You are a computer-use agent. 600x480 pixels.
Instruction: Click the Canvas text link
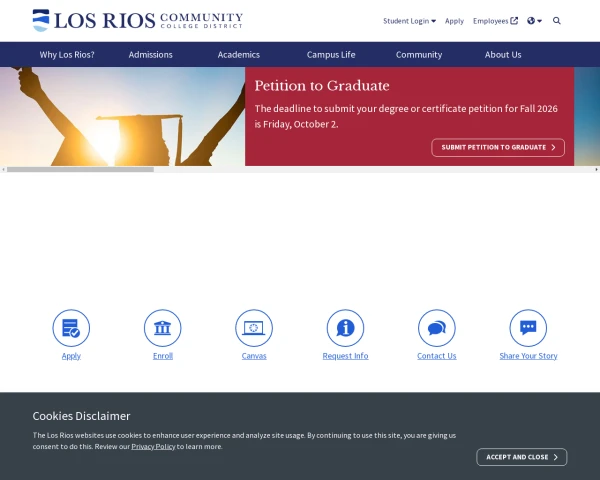click(x=254, y=356)
